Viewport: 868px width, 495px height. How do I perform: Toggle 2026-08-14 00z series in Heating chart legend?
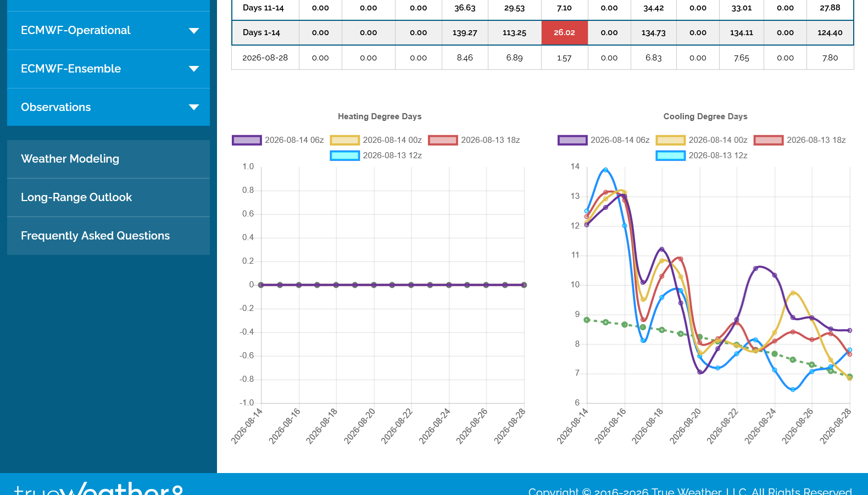[x=376, y=140]
